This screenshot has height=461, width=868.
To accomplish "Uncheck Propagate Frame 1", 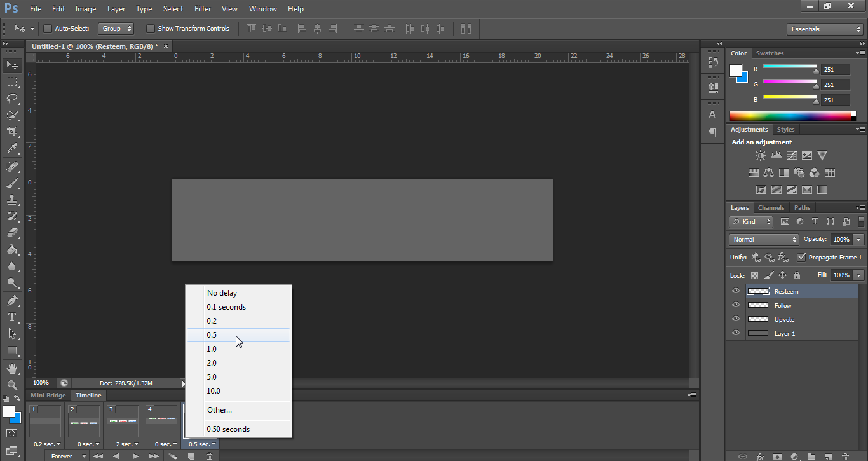I will point(802,257).
